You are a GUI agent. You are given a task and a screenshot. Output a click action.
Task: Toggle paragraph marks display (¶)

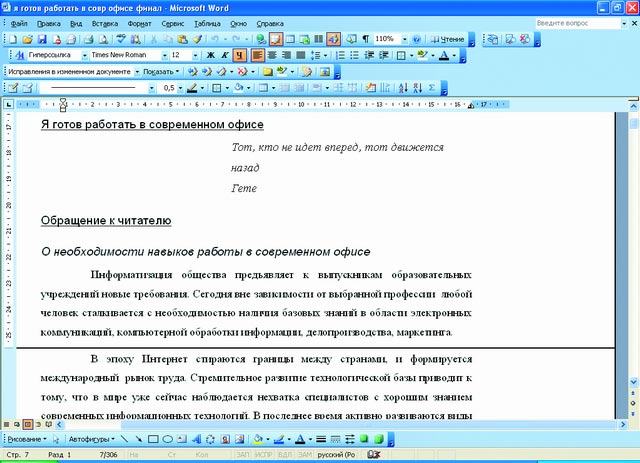(x=366, y=39)
